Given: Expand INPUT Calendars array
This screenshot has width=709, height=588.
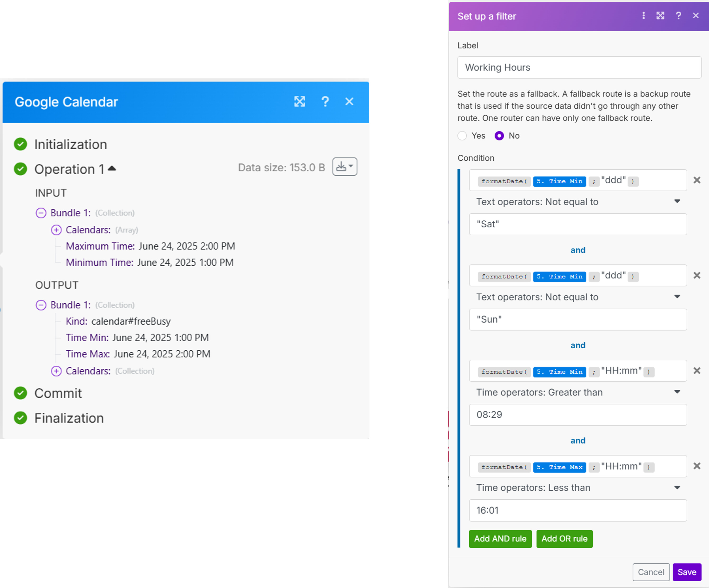Looking at the screenshot, I should point(56,230).
